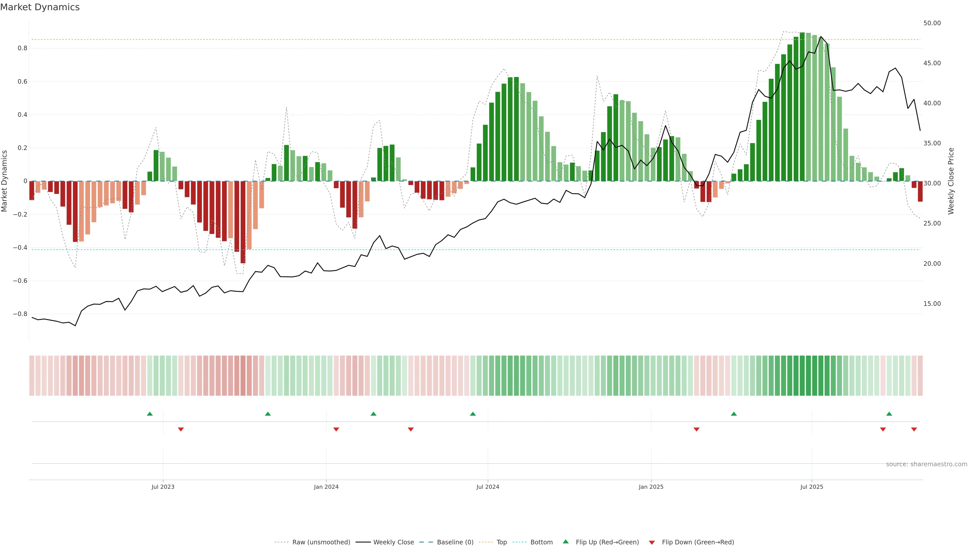Click the darkest green heatmap cell near Jul 2025

(x=802, y=376)
